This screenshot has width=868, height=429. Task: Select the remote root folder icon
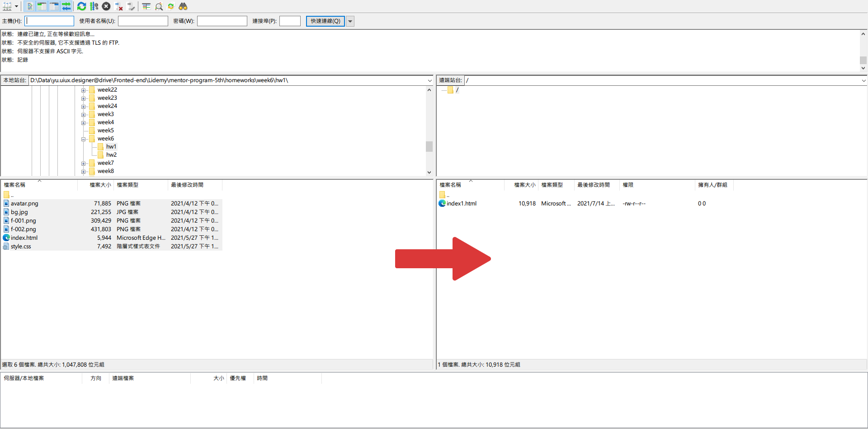click(x=450, y=90)
